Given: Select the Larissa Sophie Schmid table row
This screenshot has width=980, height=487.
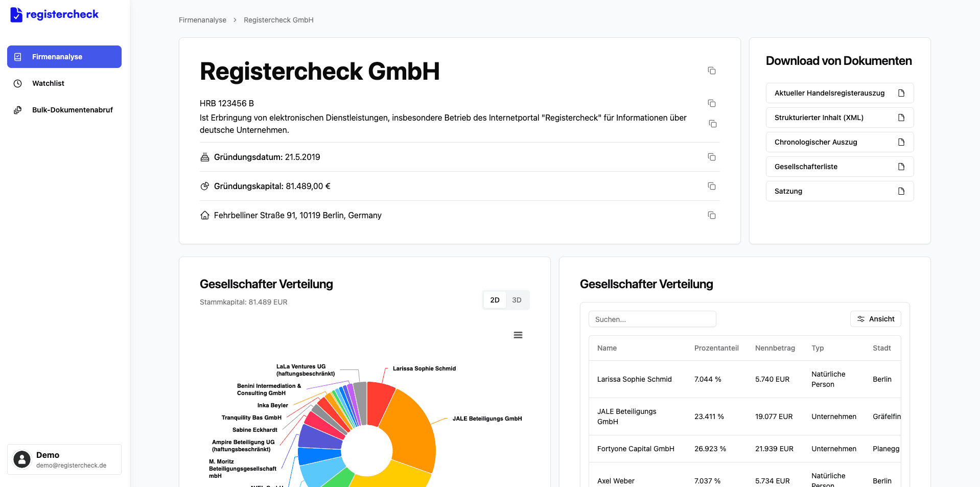Looking at the screenshot, I should coord(745,379).
